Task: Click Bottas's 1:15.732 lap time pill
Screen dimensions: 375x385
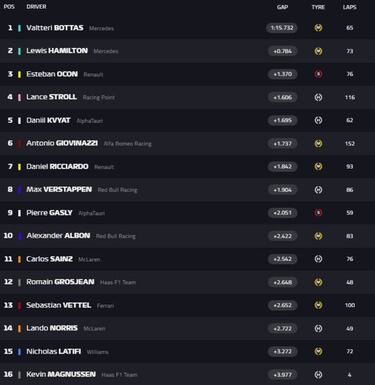Action: coord(282,28)
